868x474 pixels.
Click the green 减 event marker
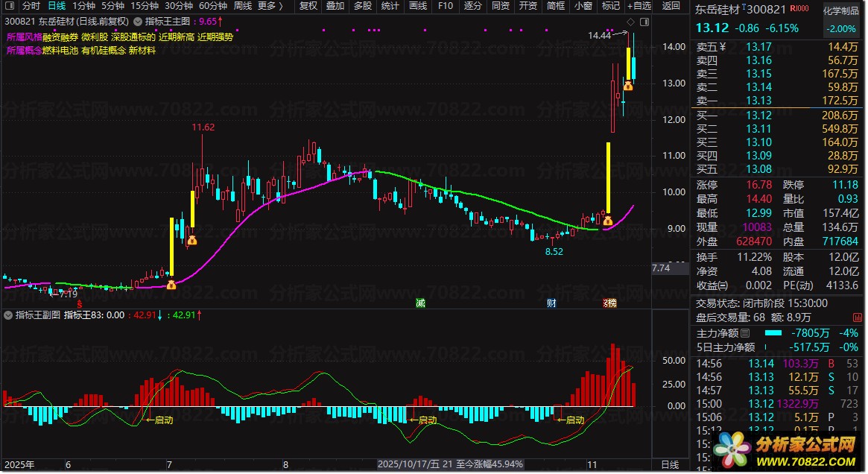421,303
